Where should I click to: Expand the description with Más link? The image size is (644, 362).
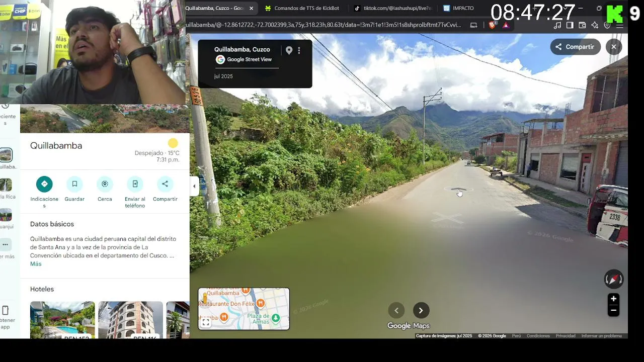click(x=36, y=264)
